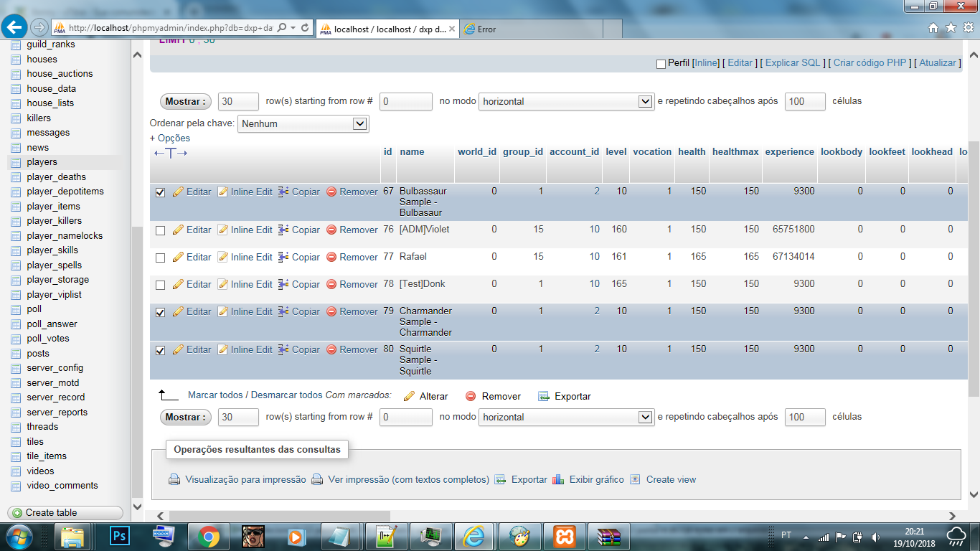Open Photoshop from the taskbar
This screenshot has width=980, height=551.
click(x=119, y=536)
